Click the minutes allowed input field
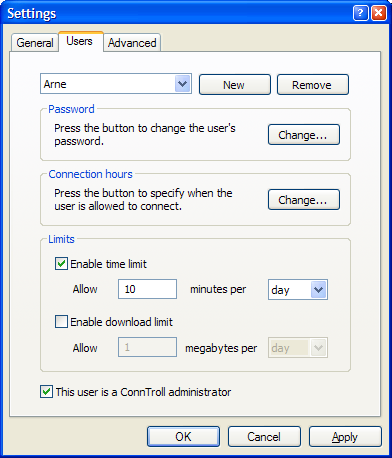 (x=147, y=289)
